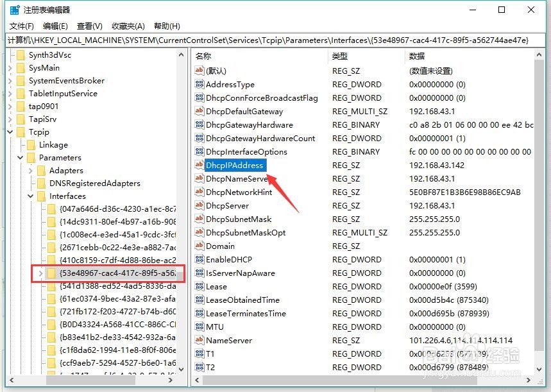Expand the TabletInputService tree node
This screenshot has width=551, height=392.
(x=10, y=94)
